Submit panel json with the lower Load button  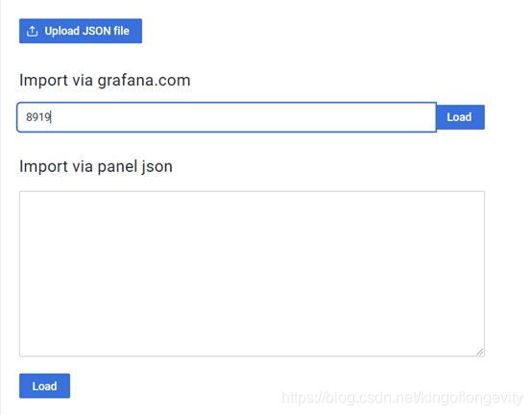coord(44,386)
